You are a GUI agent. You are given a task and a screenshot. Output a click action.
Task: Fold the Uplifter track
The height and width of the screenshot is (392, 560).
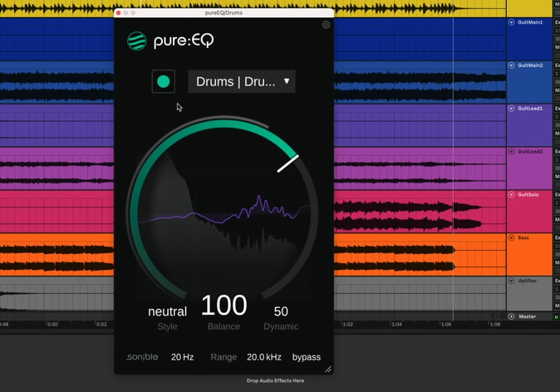pyautogui.click(x=511, y=281)
